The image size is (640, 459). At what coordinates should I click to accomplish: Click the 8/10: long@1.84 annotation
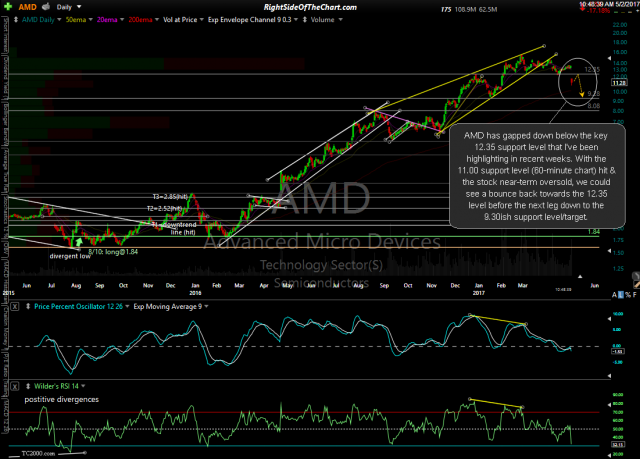(x=113, y=252)
